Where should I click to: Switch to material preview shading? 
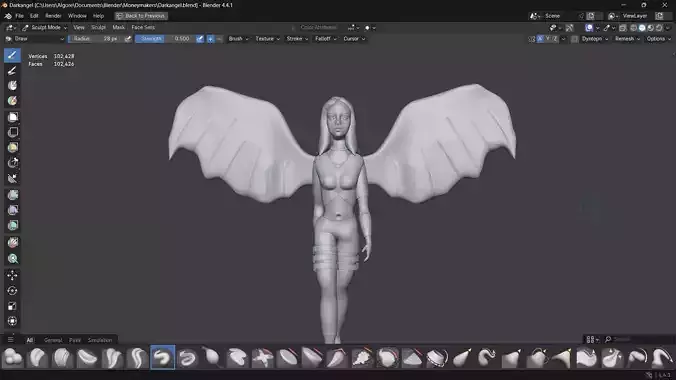coord(651,28)
